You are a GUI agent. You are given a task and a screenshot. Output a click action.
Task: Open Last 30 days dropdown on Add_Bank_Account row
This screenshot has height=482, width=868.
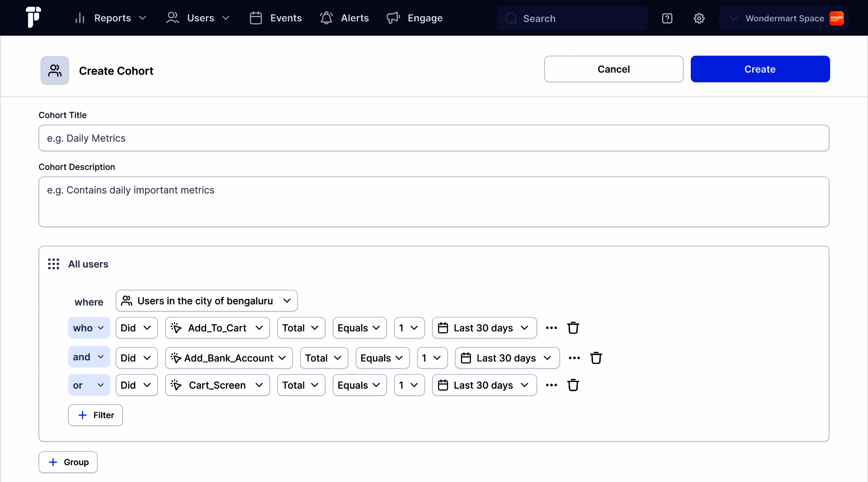point(507,358)
